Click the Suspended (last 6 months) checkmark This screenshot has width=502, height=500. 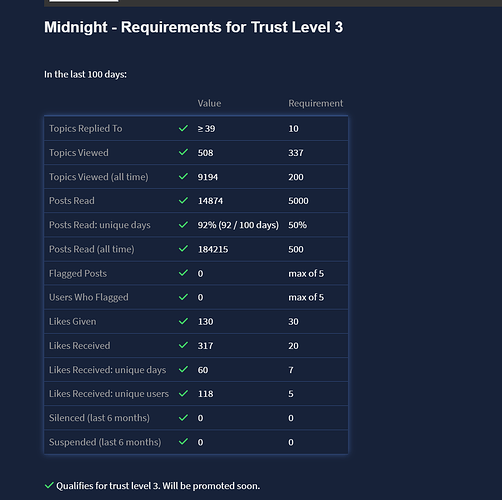pyautogui.click(x=183, y=442)
